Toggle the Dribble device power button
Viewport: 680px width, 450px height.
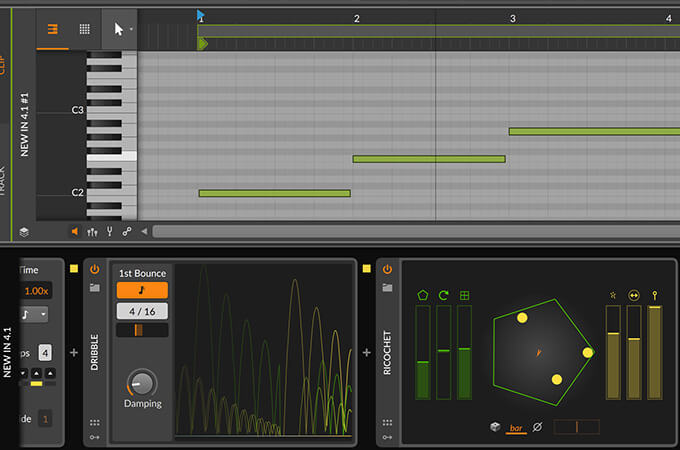[95, 269]
